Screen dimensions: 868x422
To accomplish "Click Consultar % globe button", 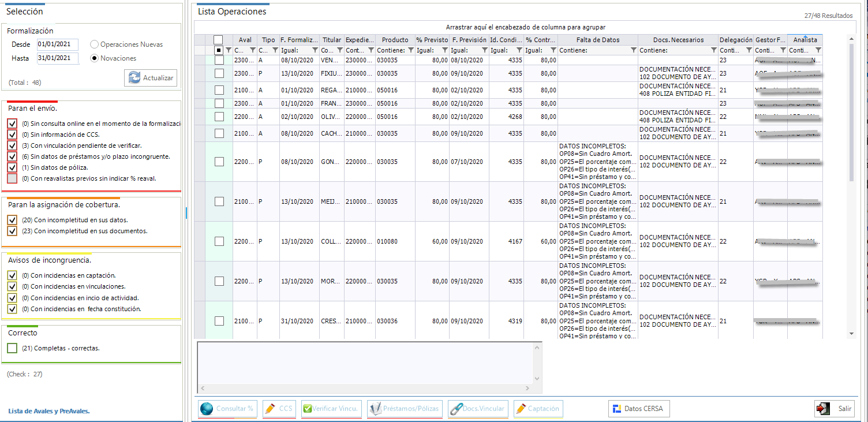I will click(x=227, y=409).
